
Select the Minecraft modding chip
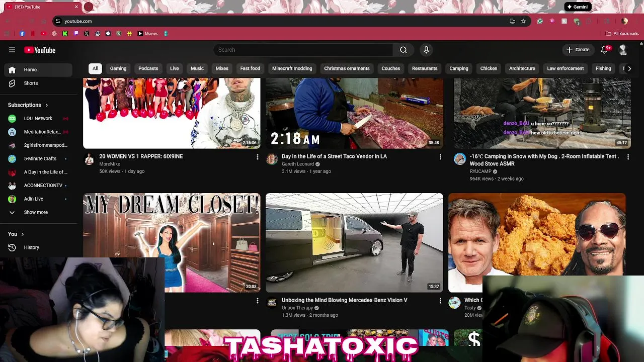pos(292,68)
